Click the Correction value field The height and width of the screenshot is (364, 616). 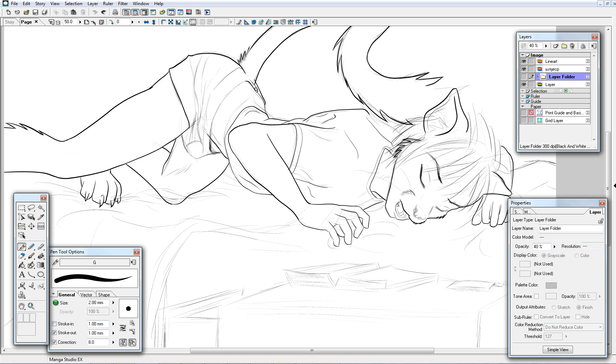[x=98, y=342]
